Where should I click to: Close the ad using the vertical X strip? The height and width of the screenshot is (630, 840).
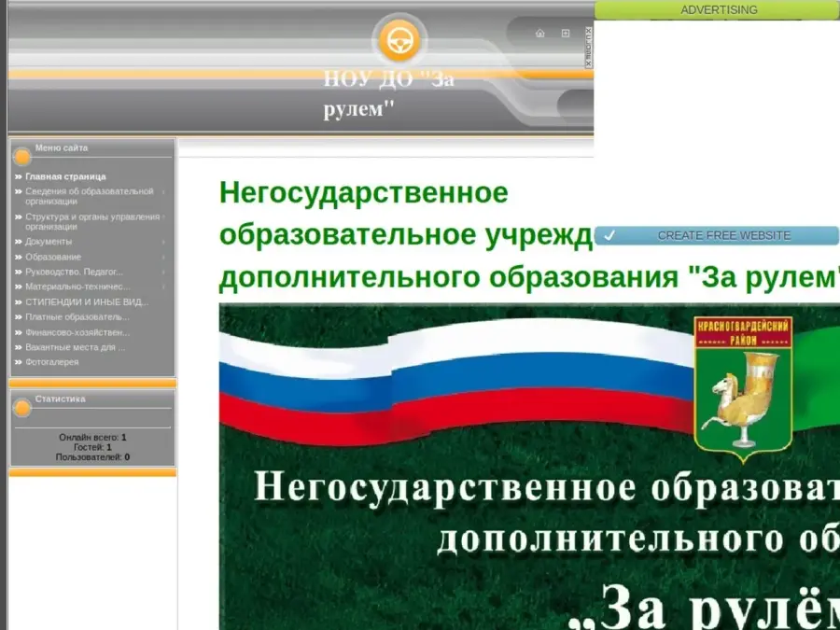(x=589, y=48)
